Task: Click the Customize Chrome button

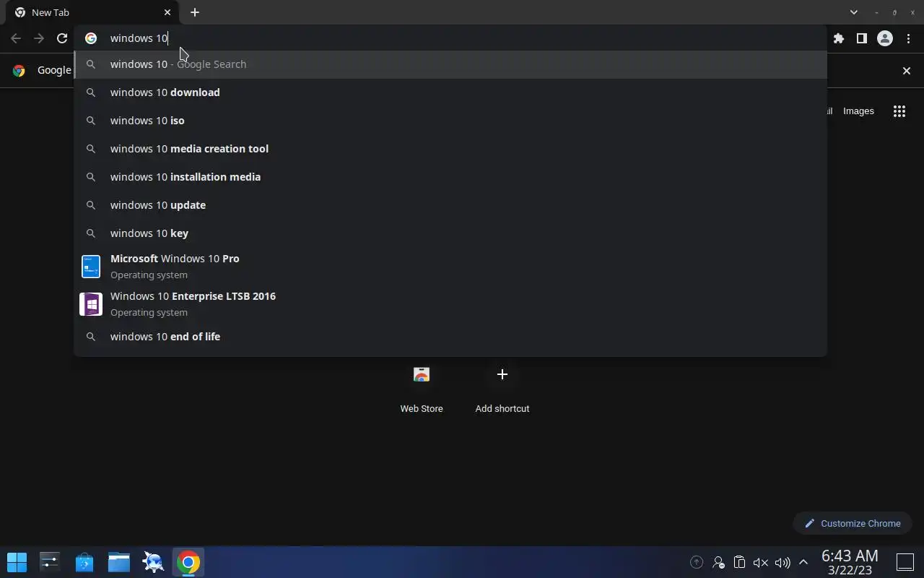Action: pos(853,523)
